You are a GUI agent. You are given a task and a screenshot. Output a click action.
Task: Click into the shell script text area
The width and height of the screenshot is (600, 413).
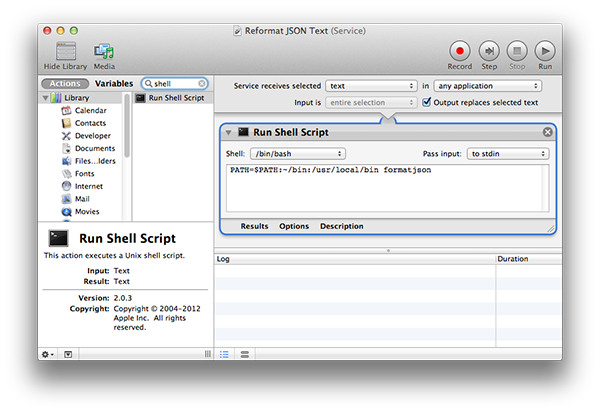pyautogui.click(x=387, y=188)
